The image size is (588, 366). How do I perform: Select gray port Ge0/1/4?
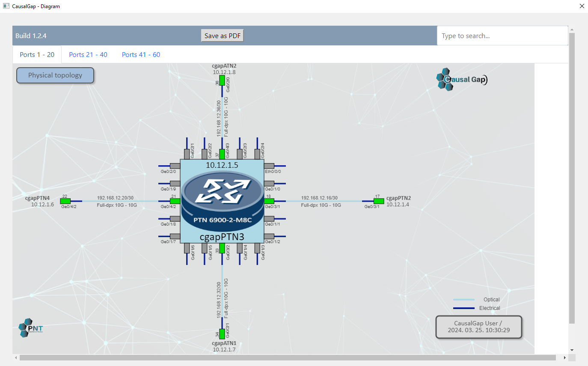pos(240,248)
